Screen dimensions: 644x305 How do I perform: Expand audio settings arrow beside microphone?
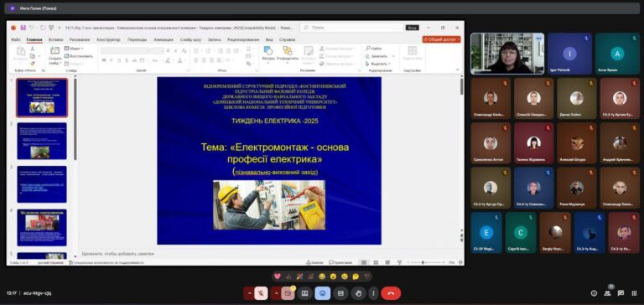(249, 293)
